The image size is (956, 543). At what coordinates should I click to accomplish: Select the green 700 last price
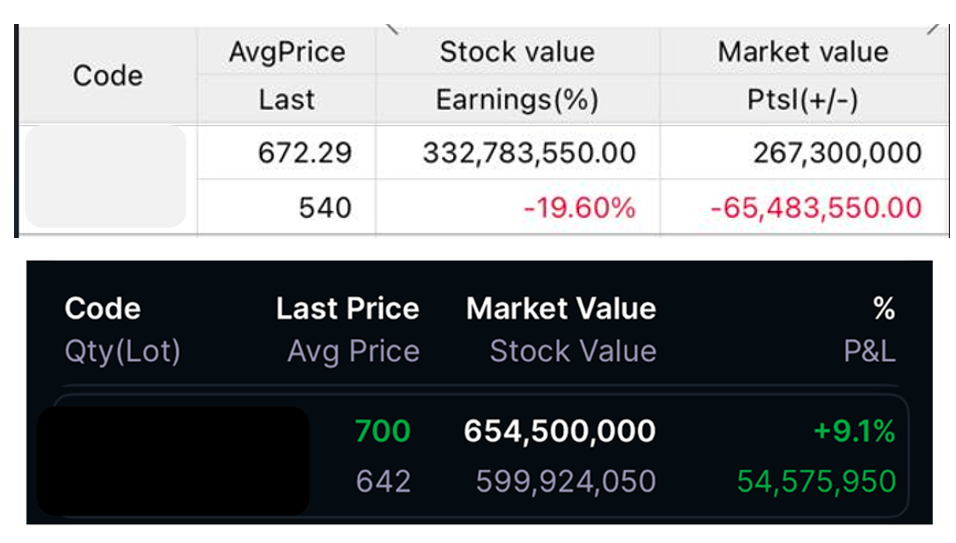tap(382, 431)
